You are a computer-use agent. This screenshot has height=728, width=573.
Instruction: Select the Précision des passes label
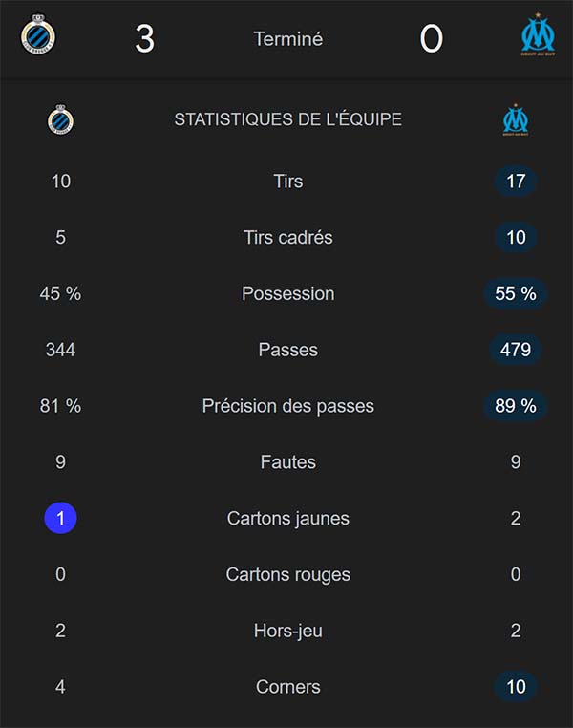tap(287, 406)
